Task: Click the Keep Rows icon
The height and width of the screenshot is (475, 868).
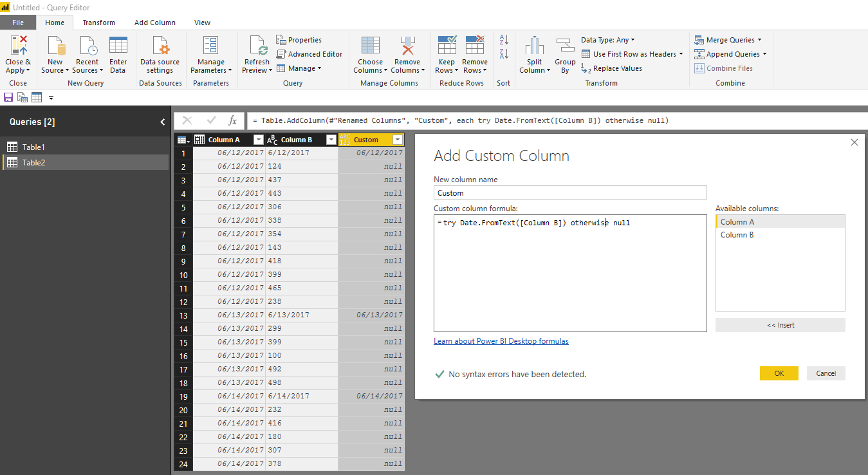Action: pos(447,46)
